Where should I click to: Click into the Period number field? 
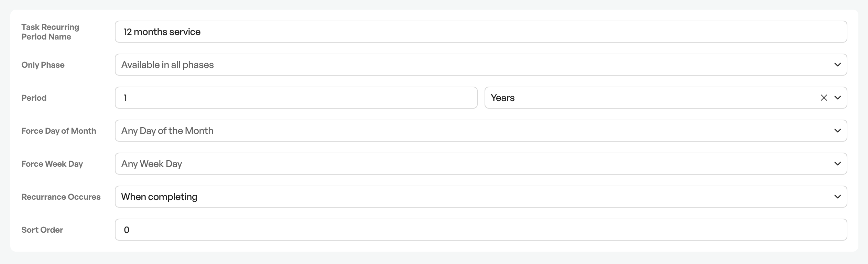point(296,98)
